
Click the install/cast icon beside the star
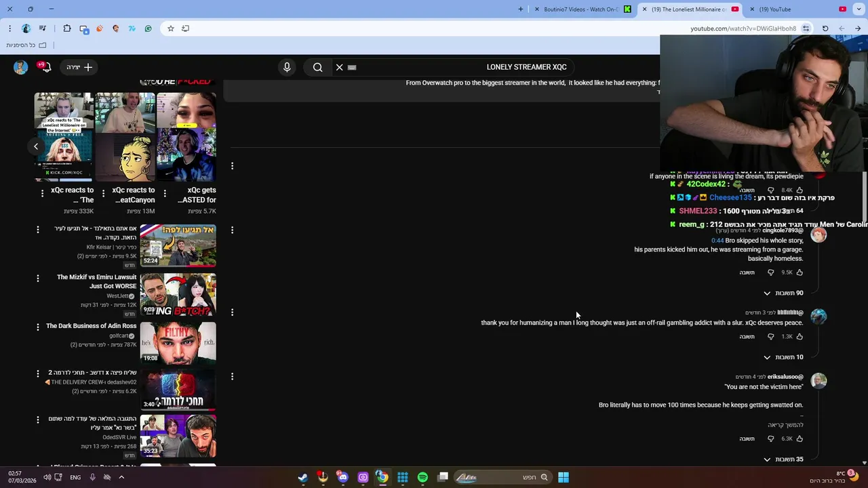(185, 28)
